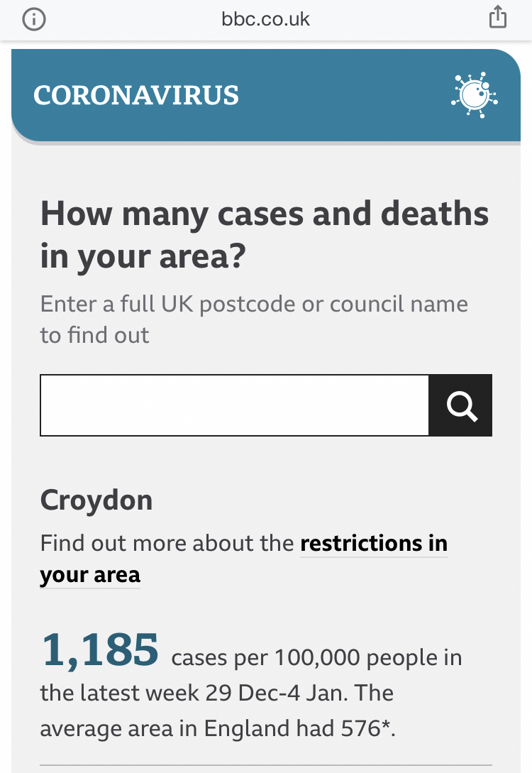Screen dimensions: 532x773
Task: Select the CORONAVIRUS banner title
Action: [x=136, y=96]
